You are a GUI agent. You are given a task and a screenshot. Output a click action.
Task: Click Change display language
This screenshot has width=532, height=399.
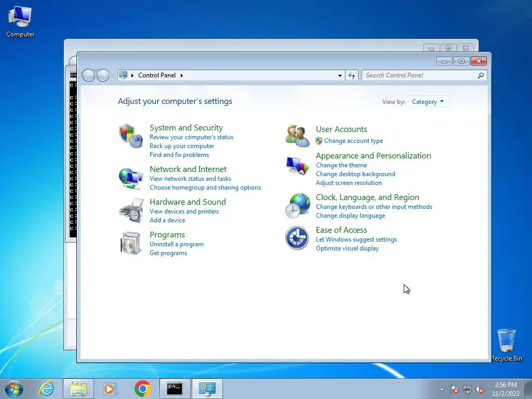pyautogui.click(x=351, y=216)
